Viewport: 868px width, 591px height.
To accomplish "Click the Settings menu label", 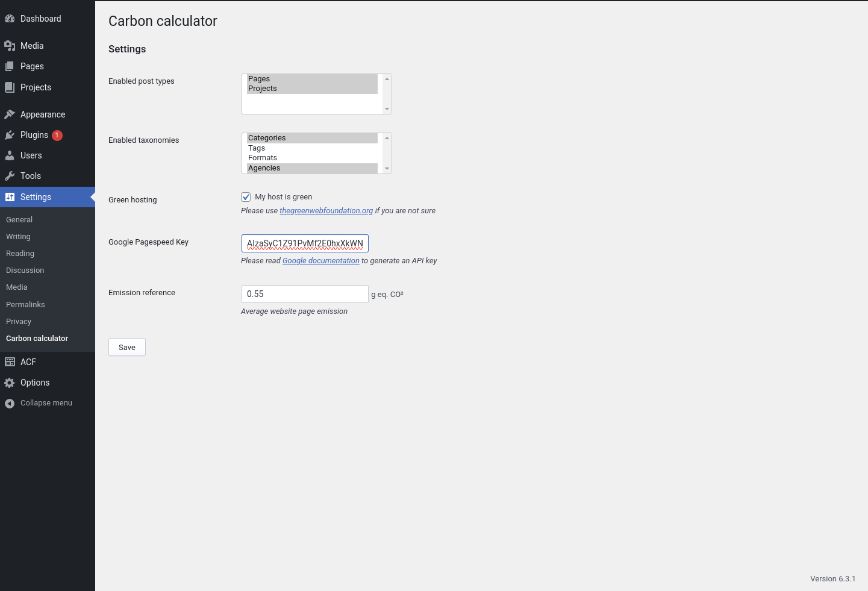I will (36, 197).
